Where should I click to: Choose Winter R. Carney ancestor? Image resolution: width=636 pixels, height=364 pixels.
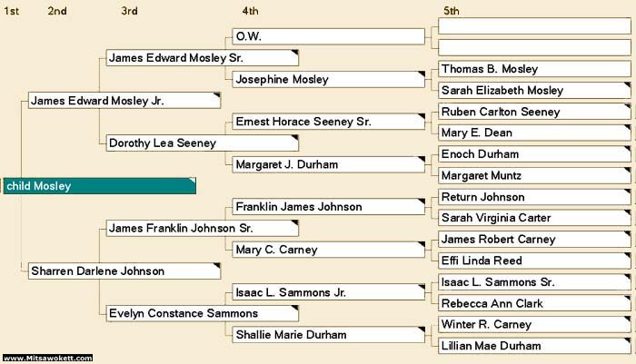tap(534, 324)
